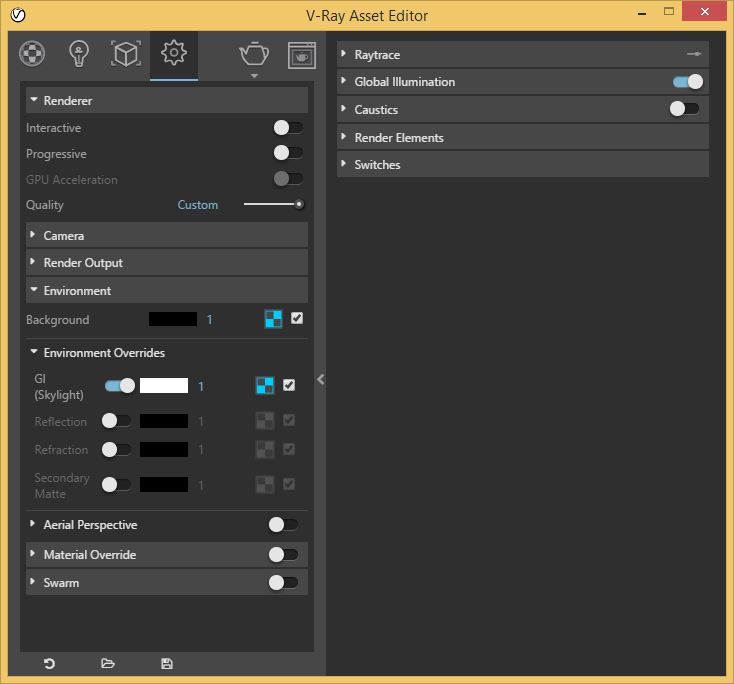Screen dimensions: 734x684
Task: Open Reflection override texture slot
Action: [x=265, y=421]
